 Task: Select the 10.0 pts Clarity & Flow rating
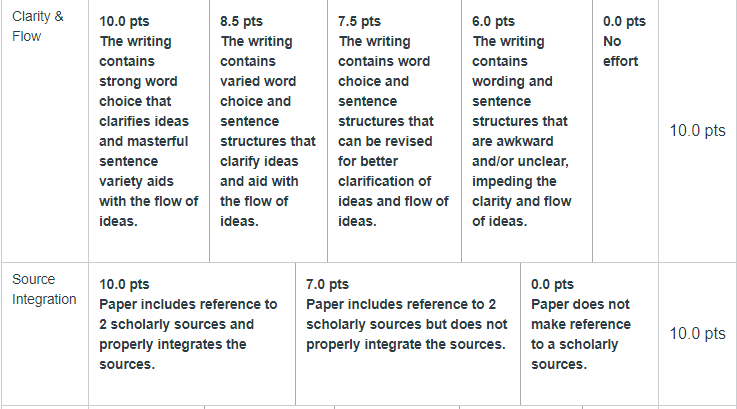click(149, 131)
